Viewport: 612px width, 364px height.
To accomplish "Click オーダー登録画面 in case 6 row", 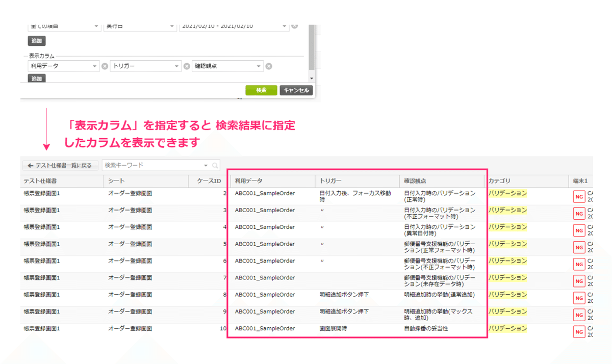I will pos(130,261).
